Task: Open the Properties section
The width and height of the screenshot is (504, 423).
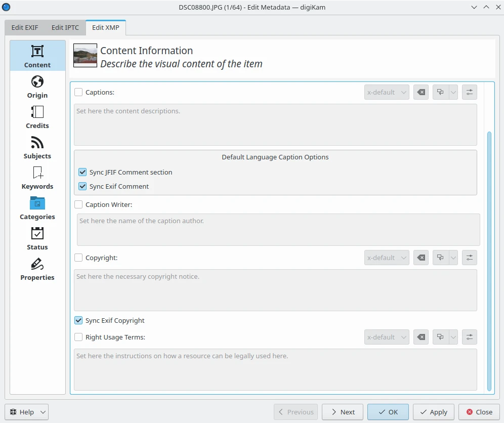Action: (37, 269)
